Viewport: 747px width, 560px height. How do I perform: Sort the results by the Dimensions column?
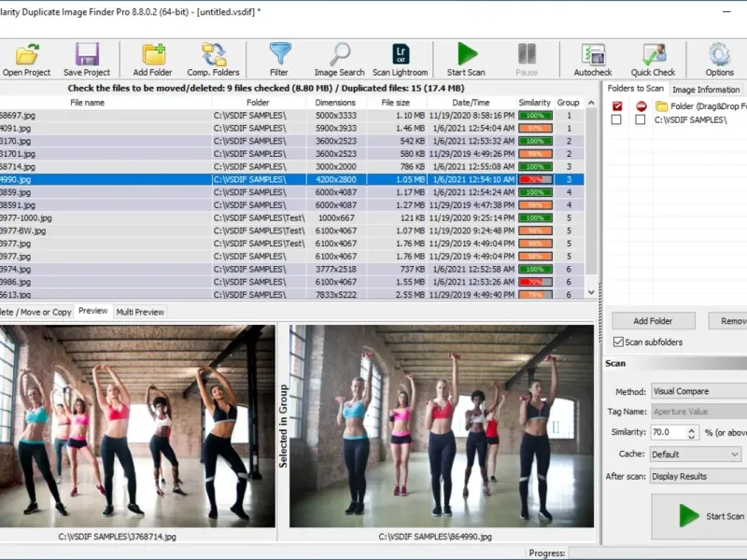(335, 103)
